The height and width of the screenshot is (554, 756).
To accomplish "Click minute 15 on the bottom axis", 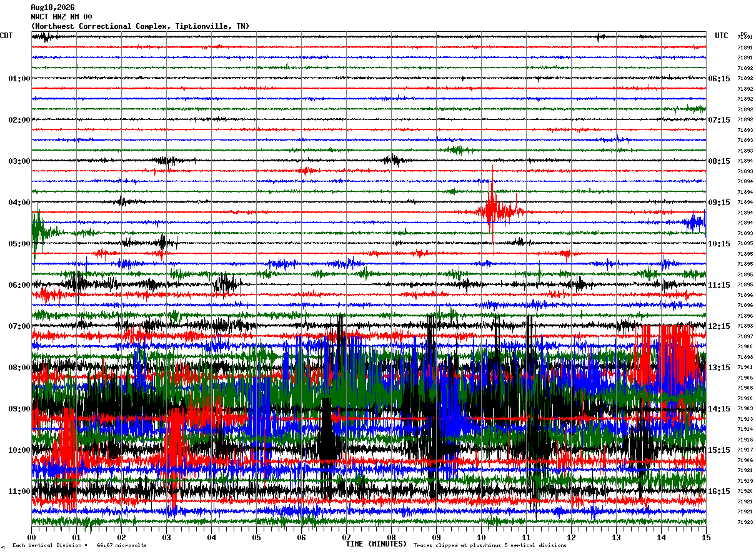I will point(706,538).
